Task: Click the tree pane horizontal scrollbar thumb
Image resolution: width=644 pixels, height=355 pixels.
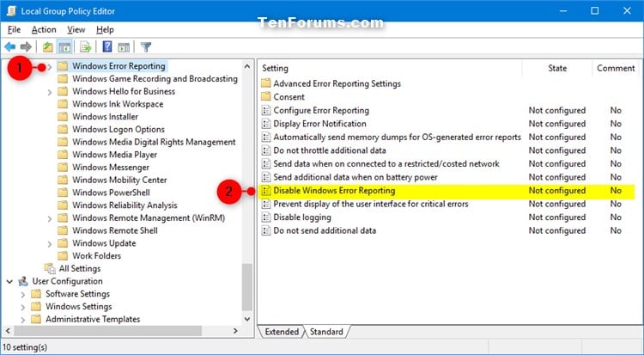Action: pos(108,331)
